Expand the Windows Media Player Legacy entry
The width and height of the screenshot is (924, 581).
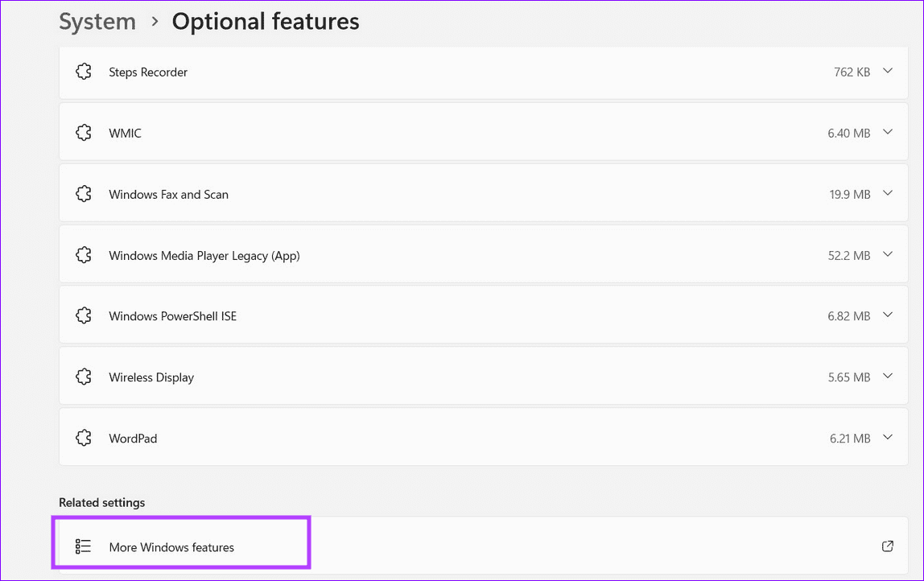point(888,254)
